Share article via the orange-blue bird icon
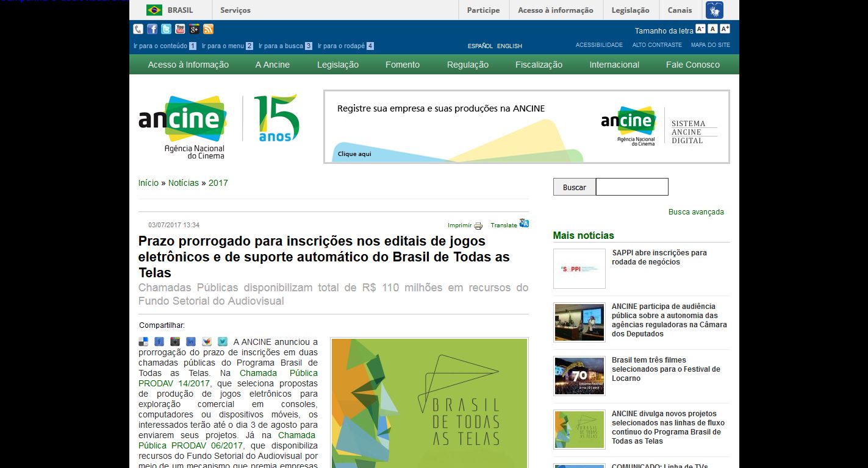868x468 pixels. tap(207, 342)
